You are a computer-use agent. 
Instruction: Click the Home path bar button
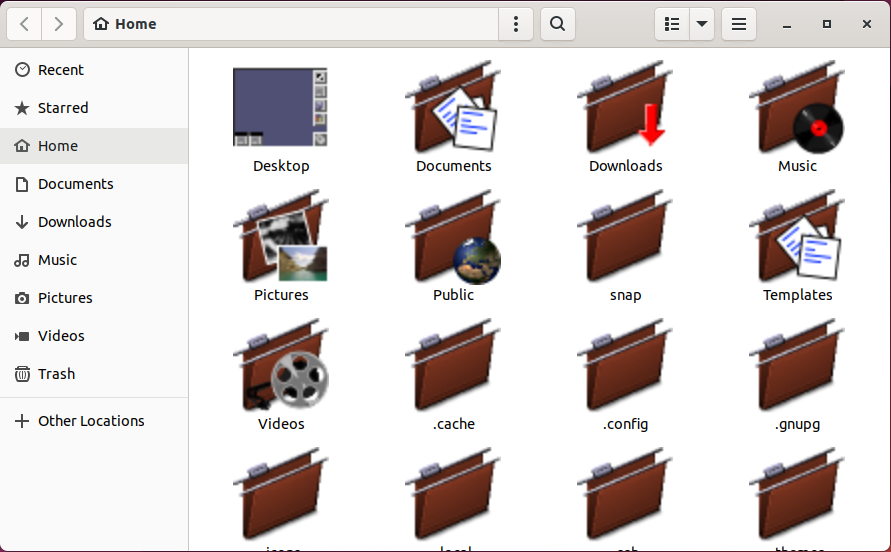125,24
